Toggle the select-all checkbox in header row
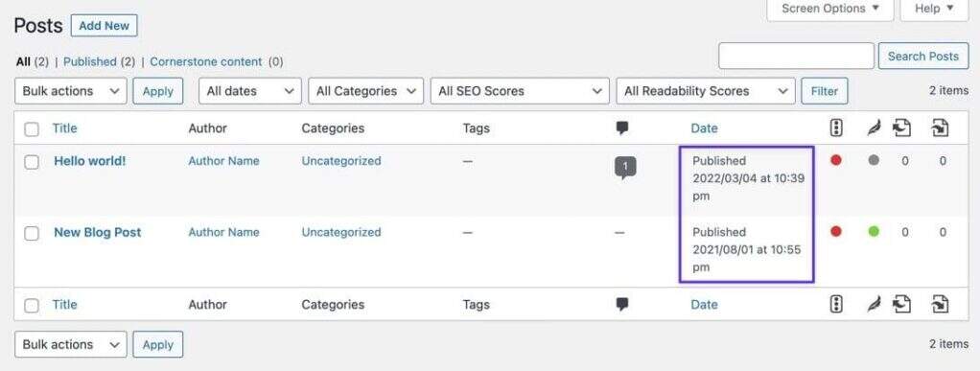This screenshot has height=371, width=980. pyautogui.click(x=32, y=129)
